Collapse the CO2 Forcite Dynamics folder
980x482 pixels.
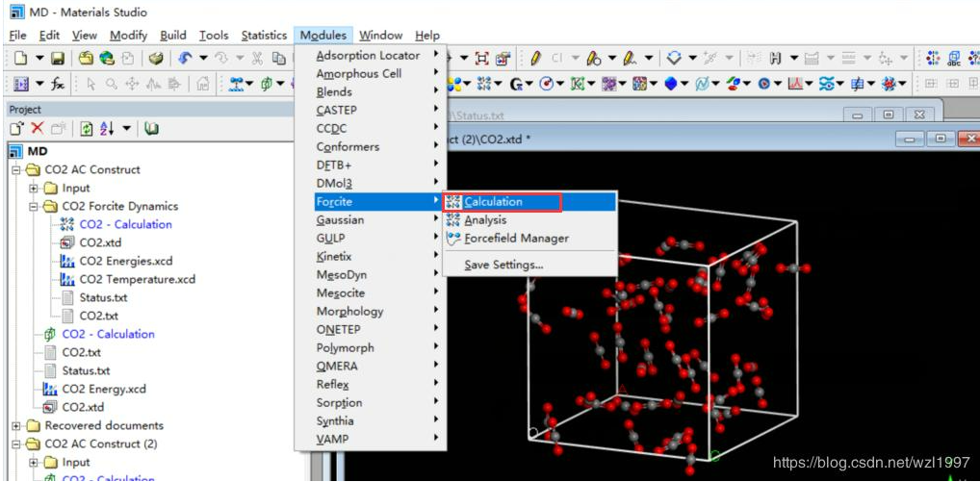[x=34, y=207]
